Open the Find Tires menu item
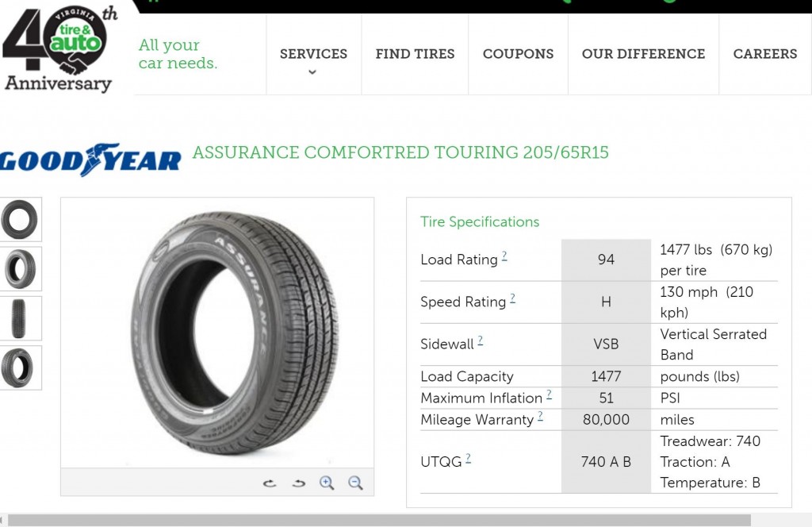 click(x=415, y=54)
